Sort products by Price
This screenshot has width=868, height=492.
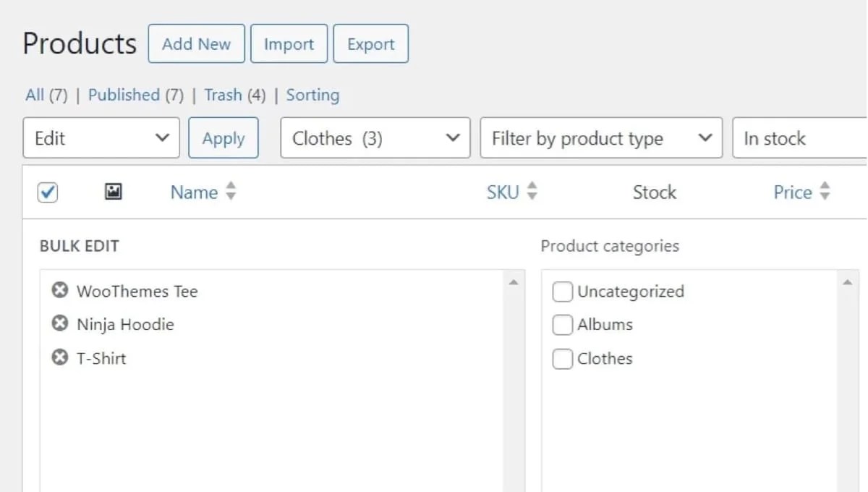click(x=794, y=192)
